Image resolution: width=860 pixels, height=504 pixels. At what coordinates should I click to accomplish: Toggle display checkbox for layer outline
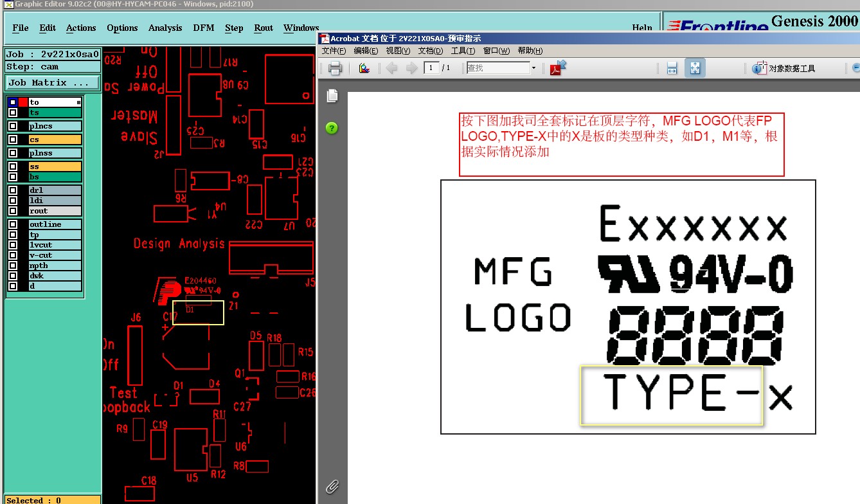[x=13, y=224]
